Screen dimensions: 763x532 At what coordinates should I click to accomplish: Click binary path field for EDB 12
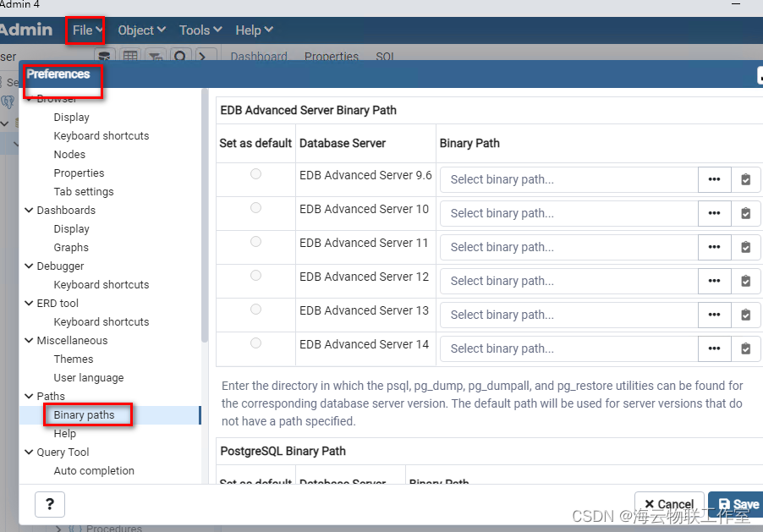[x=568, y=281]
